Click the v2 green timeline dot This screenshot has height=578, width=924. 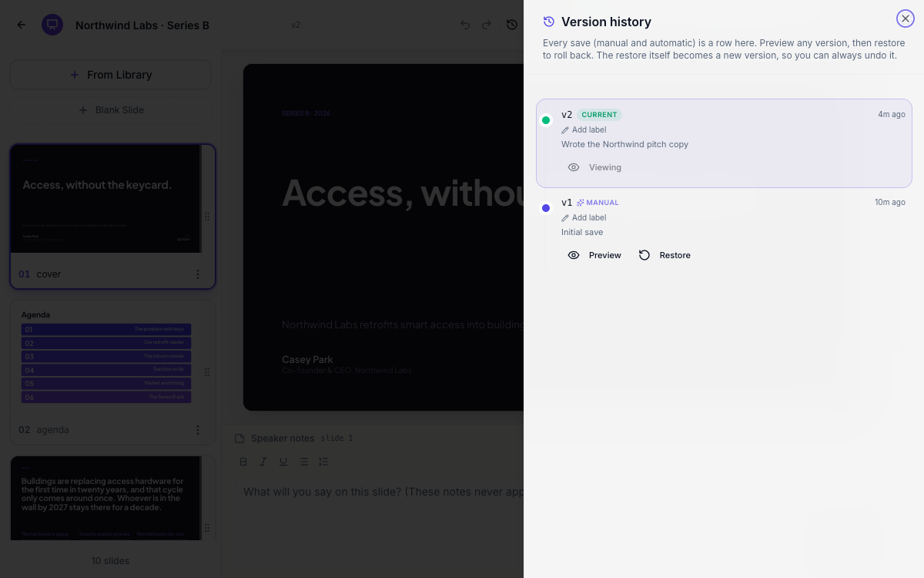(546, 120)
